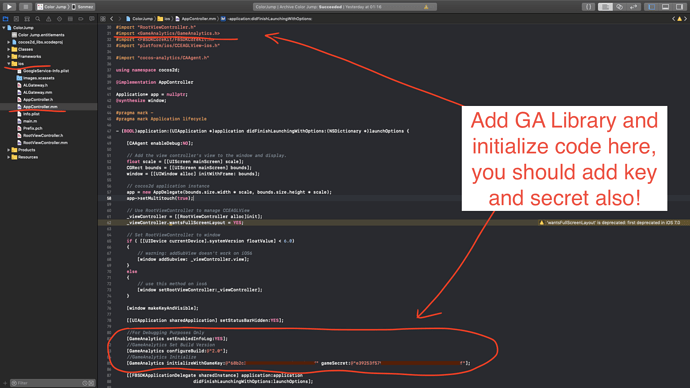Image resolution: width=690 pixels, height=388 pixels.
Task: Show the Source Control navigator
Action: tap(16, 19)
